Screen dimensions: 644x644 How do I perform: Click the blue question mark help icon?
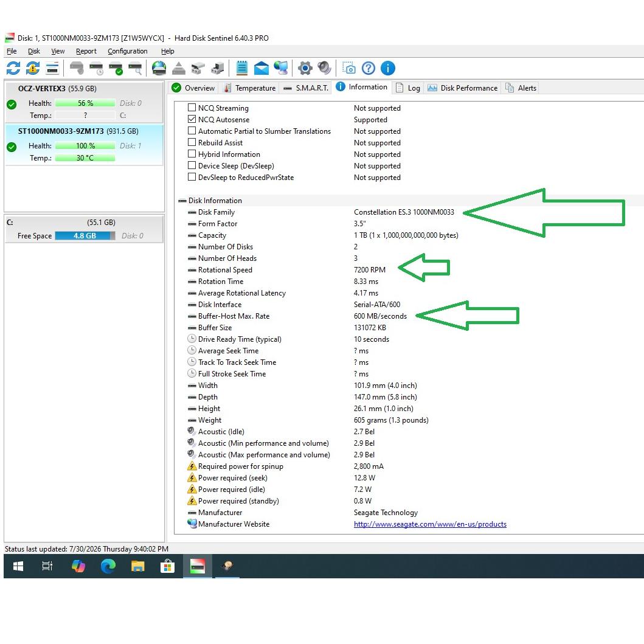pos(369,68)
